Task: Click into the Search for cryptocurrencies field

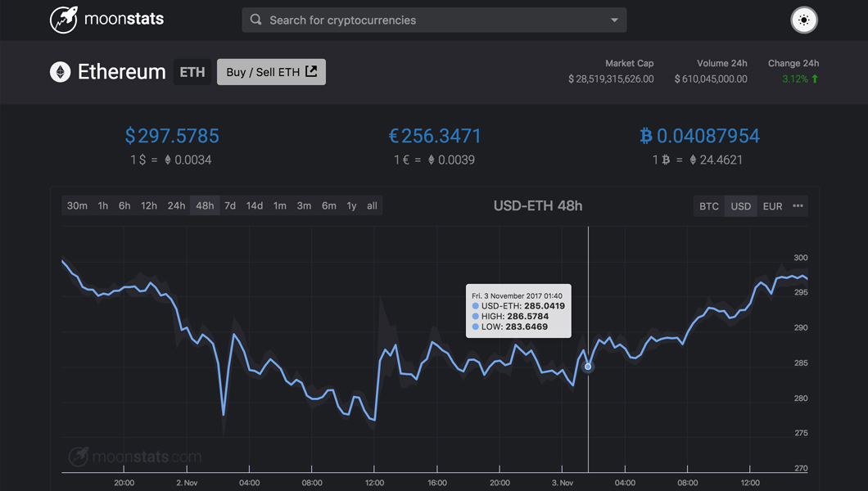Action: click(434, 20)
